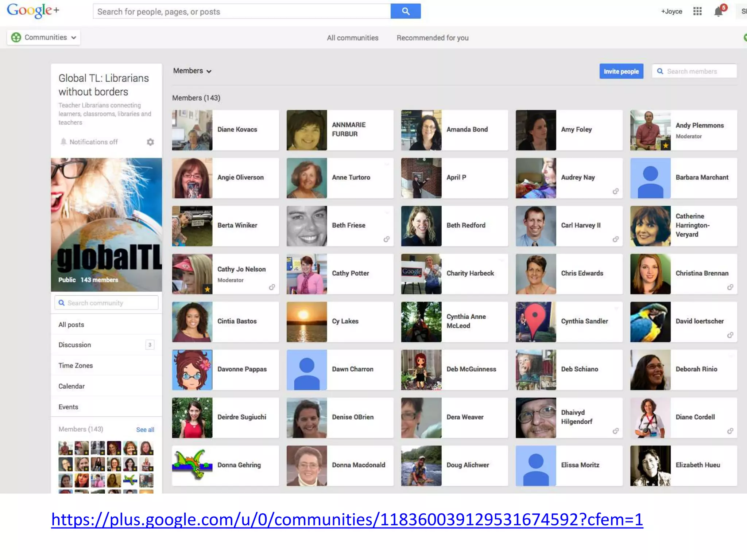Open the plus.google.com communities URL link

click(347, 520)
